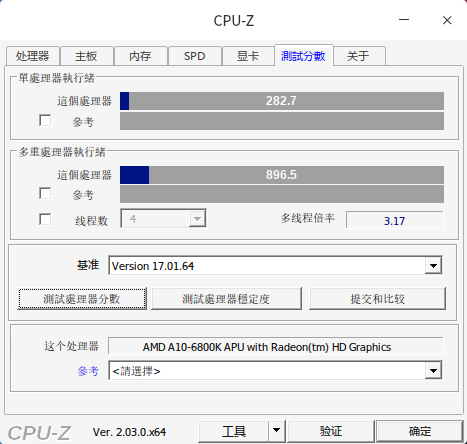The image size is (467, 444).
Task: Click the 測試處理器穩定度 button
Action: 227,299
